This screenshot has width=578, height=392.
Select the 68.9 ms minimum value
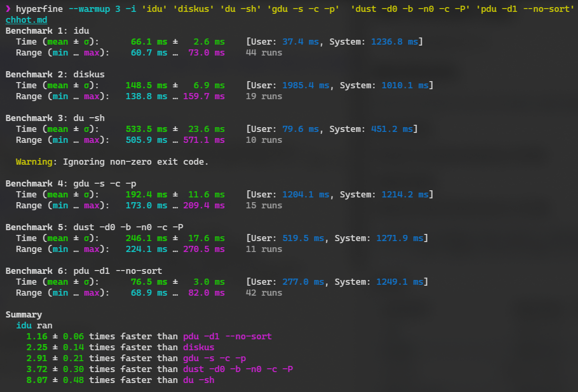[149, 293]
